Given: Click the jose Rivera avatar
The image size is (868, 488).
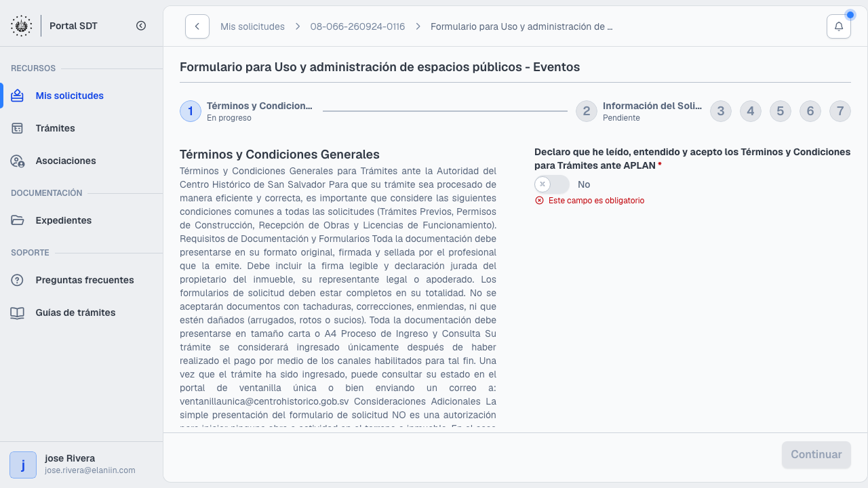Looking at the screenshot, I should click(23, 465).
